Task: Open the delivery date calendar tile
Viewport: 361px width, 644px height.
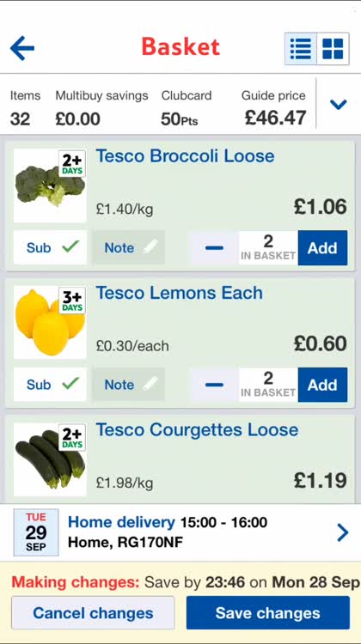Action: 36,532
